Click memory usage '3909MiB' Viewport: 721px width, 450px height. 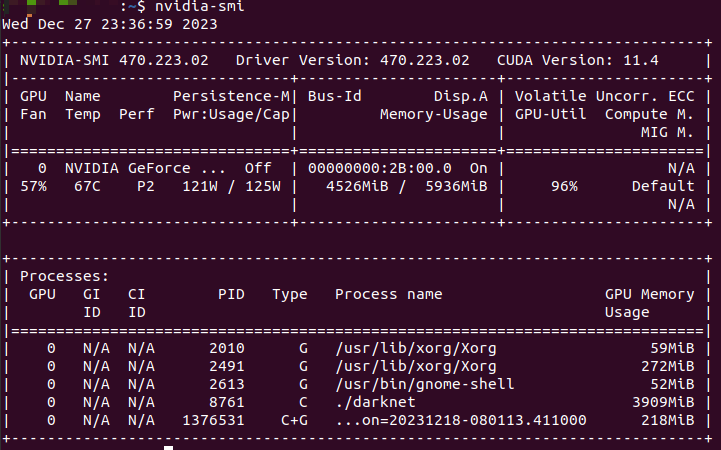tap(663, 402)
